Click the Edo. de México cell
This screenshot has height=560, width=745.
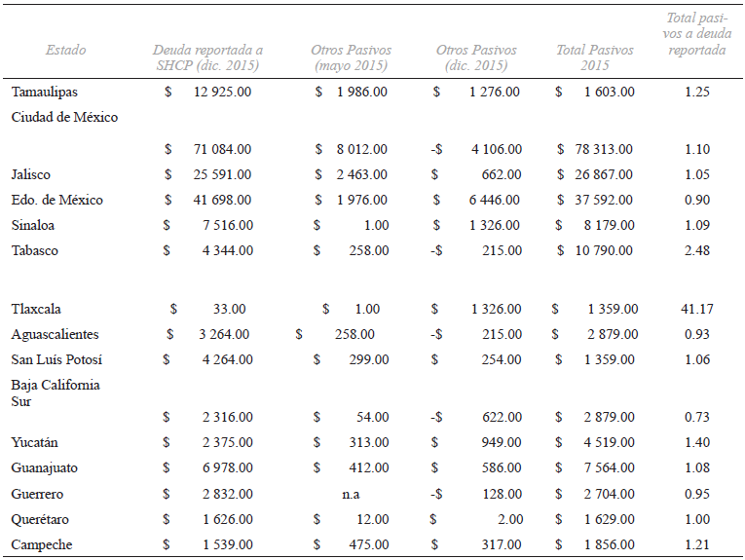point(57,200)
